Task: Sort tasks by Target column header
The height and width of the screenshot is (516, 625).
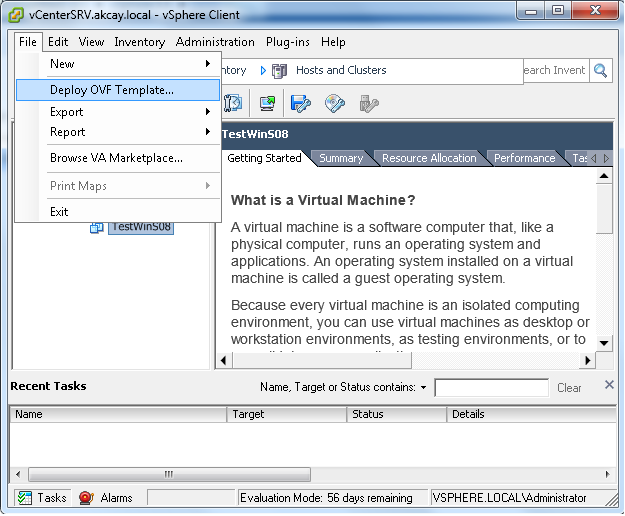Action: pyautogui.click(x=287, y=414)
